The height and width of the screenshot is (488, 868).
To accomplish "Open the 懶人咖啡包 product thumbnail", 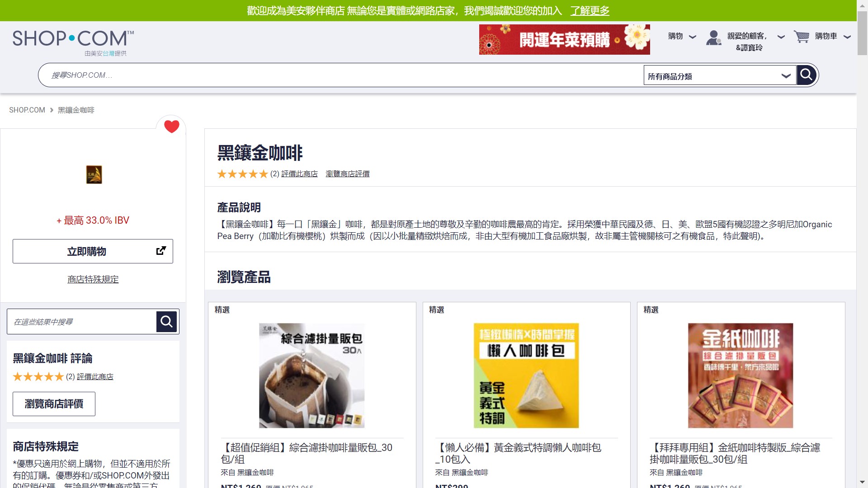I will coord(526,375).
